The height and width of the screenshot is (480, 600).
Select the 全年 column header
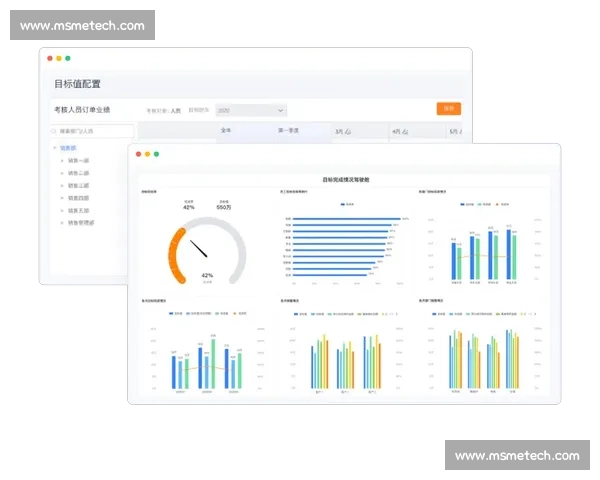click(x=226, y=131)
